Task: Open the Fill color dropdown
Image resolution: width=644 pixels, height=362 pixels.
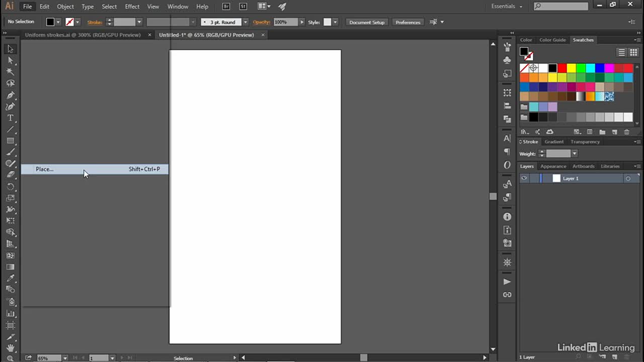Action: (58, 22)
